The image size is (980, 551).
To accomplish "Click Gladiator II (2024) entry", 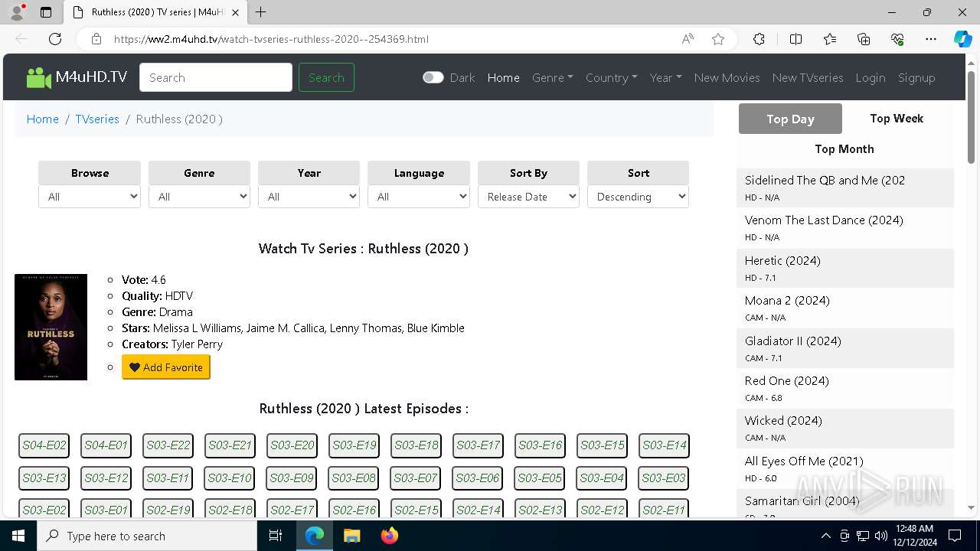I will coord(793,341).
